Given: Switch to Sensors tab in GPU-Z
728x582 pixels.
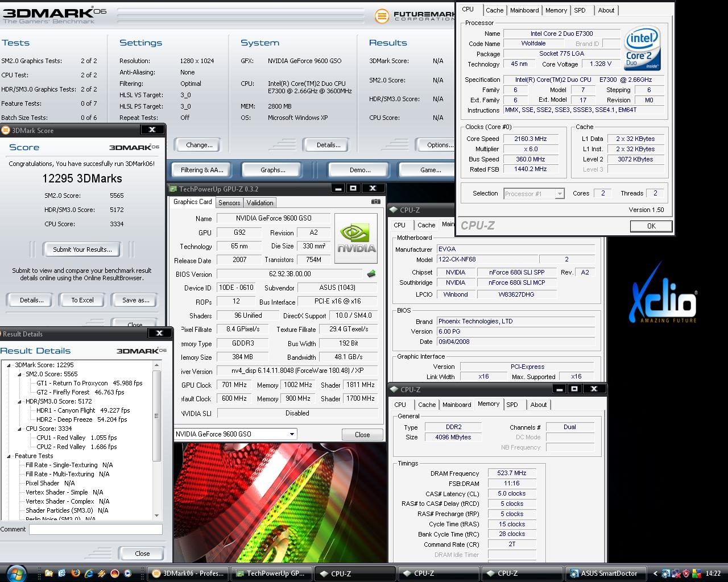Looking at the screenshot, I should tap(229, 203).
